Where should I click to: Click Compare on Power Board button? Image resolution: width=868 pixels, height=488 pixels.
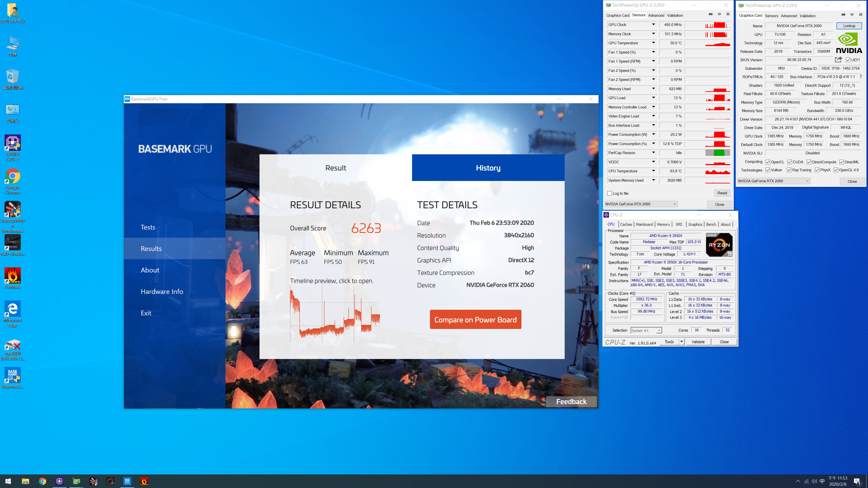[x=475, y=319]
